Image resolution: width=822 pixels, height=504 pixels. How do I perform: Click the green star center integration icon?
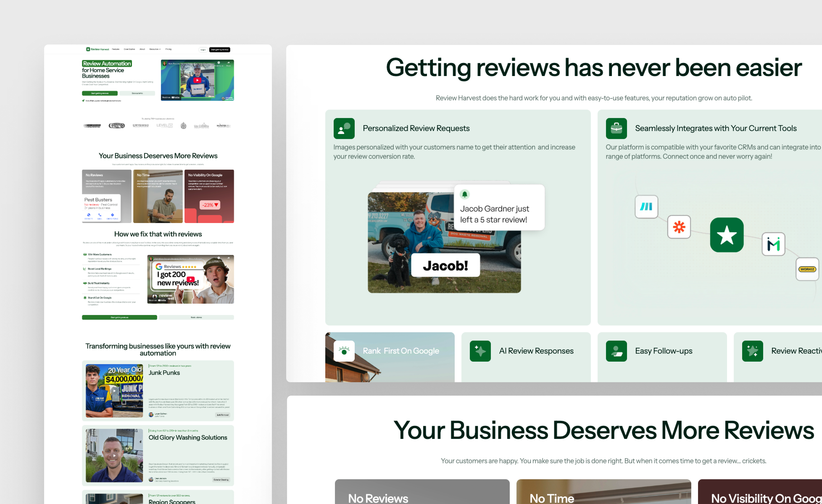pyautogui.click(x=727, y=235)
